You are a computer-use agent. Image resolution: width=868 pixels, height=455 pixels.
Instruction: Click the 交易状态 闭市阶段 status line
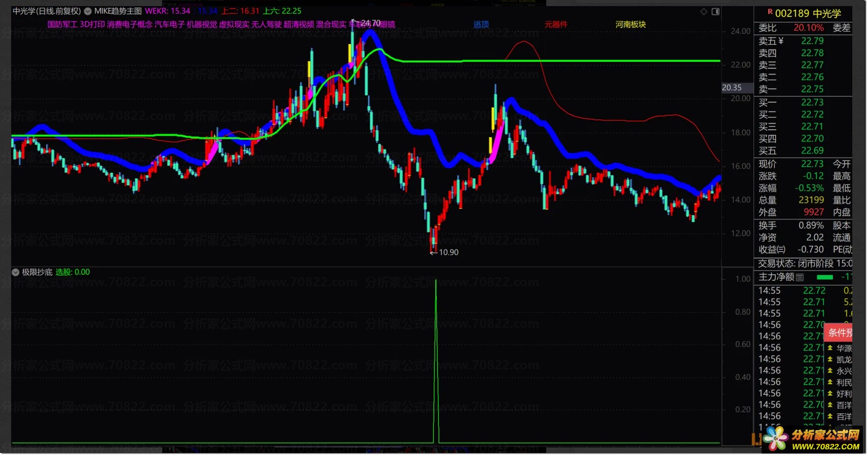(805, 263)
